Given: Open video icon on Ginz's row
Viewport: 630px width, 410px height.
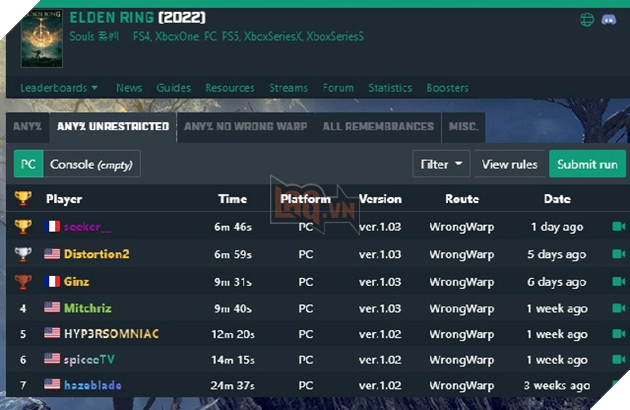Looking at the screenshot, I should coord(617,281).
